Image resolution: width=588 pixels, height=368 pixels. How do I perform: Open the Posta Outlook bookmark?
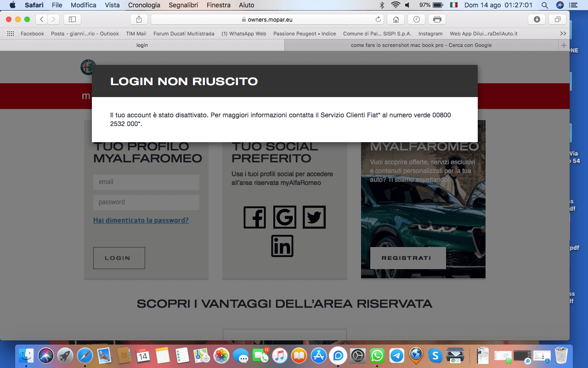coord(85,34)
